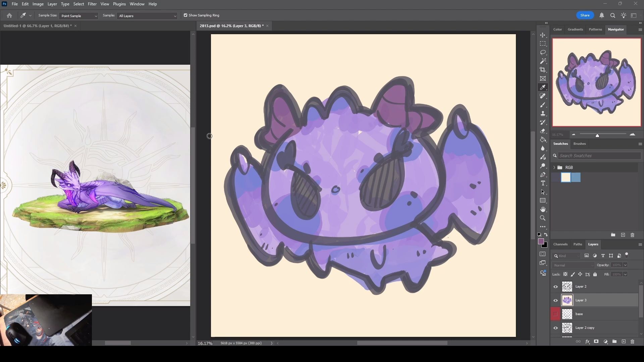Click zoom in mountains in Navigator

(632, 134)
